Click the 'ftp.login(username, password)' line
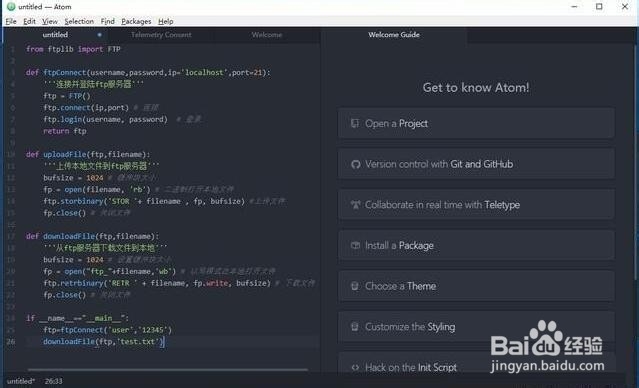Screen dimensions: 639x388 (x=106, y=119)
